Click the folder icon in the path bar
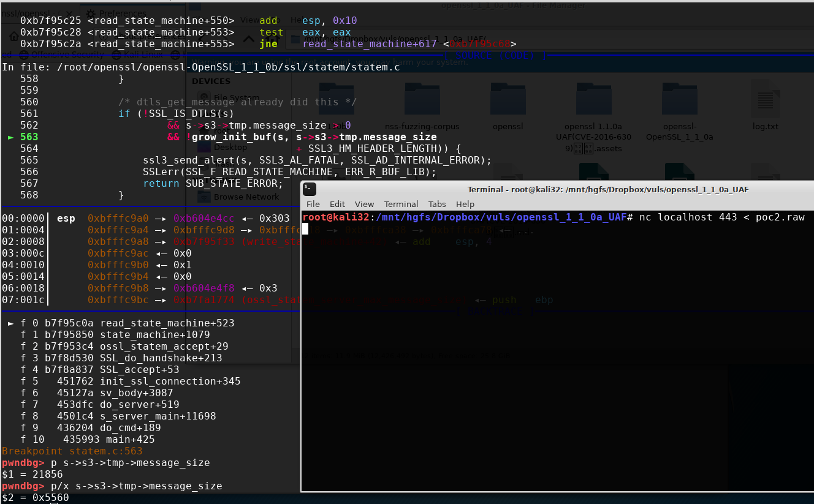Viewport: 814px width, 504px height. click(295, 39)
